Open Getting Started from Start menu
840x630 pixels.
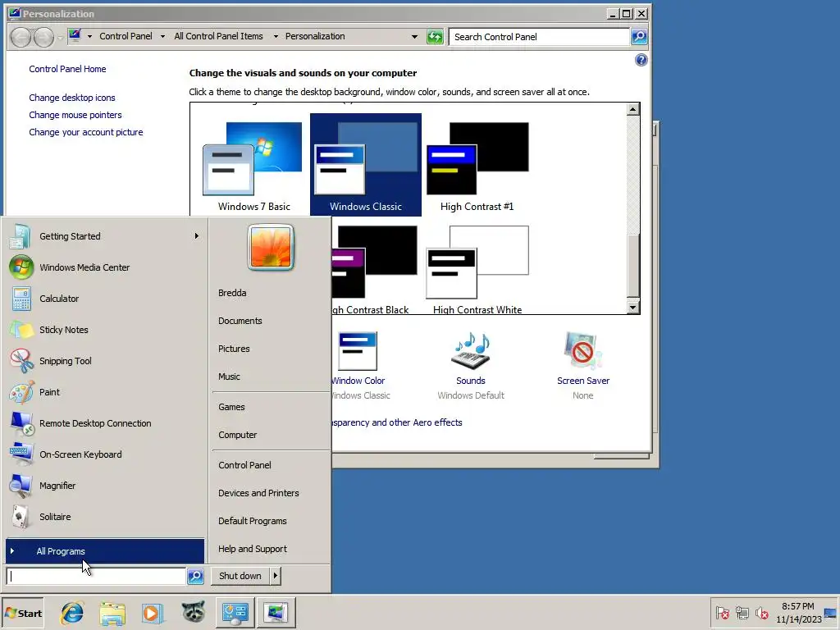[x=105, y=236]
